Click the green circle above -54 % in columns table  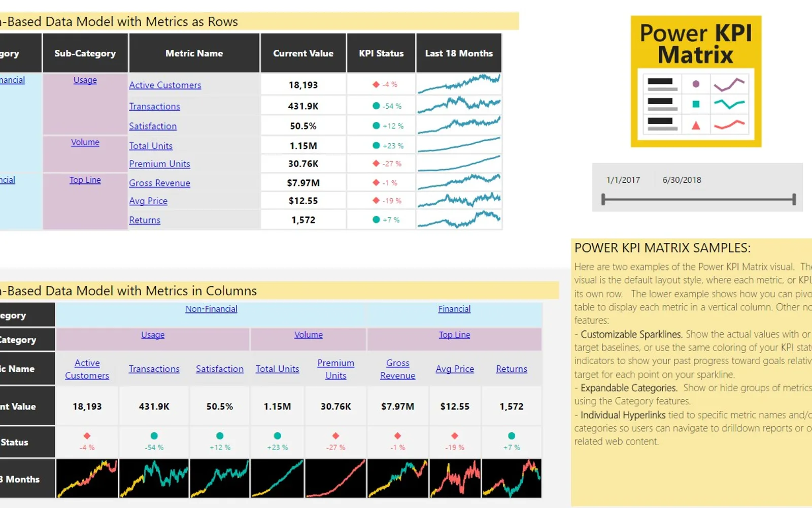[x=154, y=436]
